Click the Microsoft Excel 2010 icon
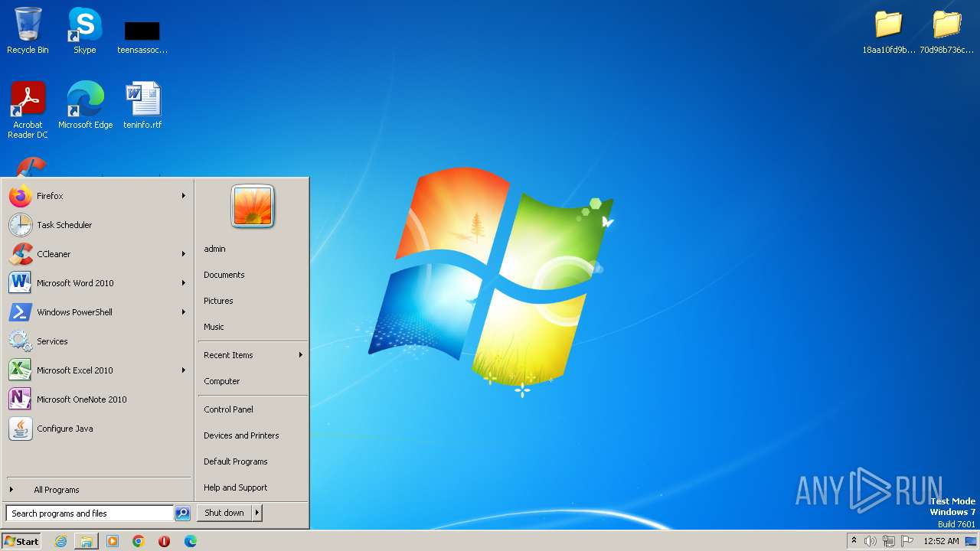Image resolution: width=980 pixels, height=551 pixels. (x=21, y=370)
